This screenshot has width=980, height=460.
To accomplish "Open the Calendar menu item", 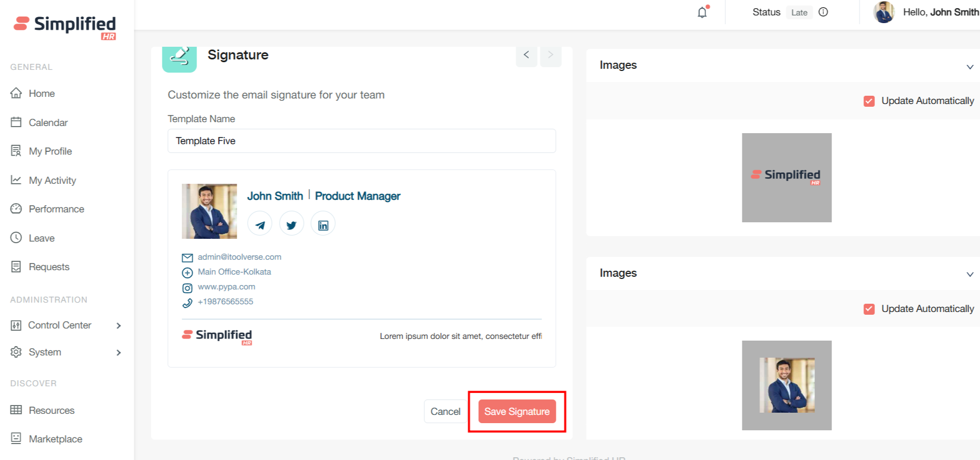I will tap(48, 123).
